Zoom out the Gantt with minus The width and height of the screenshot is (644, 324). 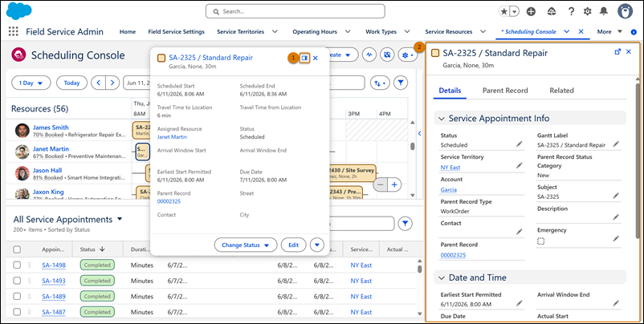point(381,185)
